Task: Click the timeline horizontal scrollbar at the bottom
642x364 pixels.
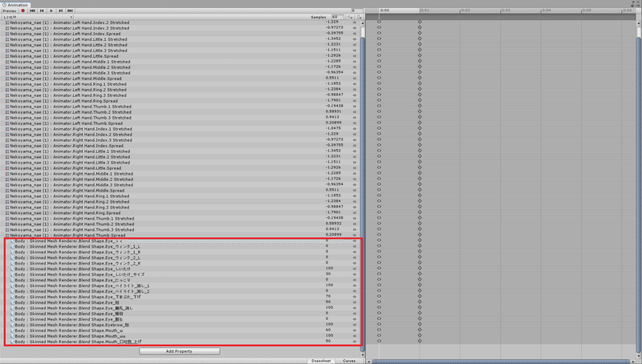Action: point(502,362)
